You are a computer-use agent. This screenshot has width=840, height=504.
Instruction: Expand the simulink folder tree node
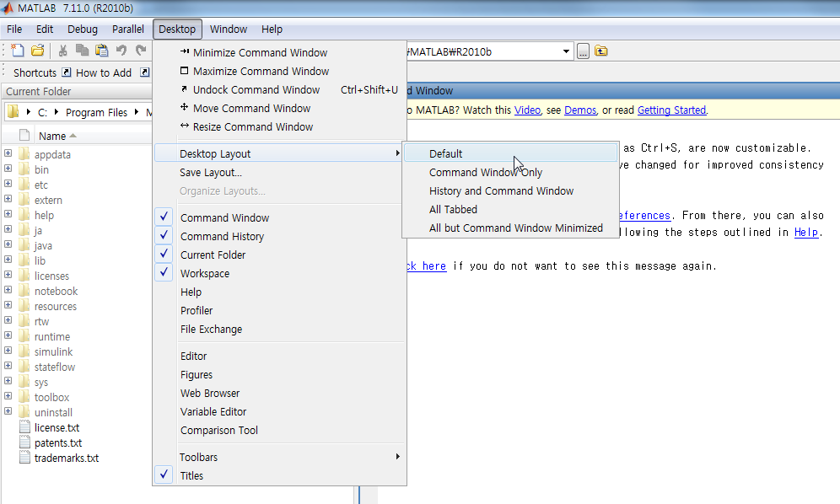[8, 351]
